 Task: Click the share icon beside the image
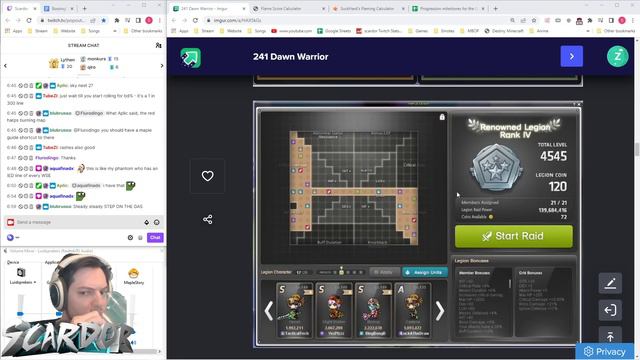point(207,219)
